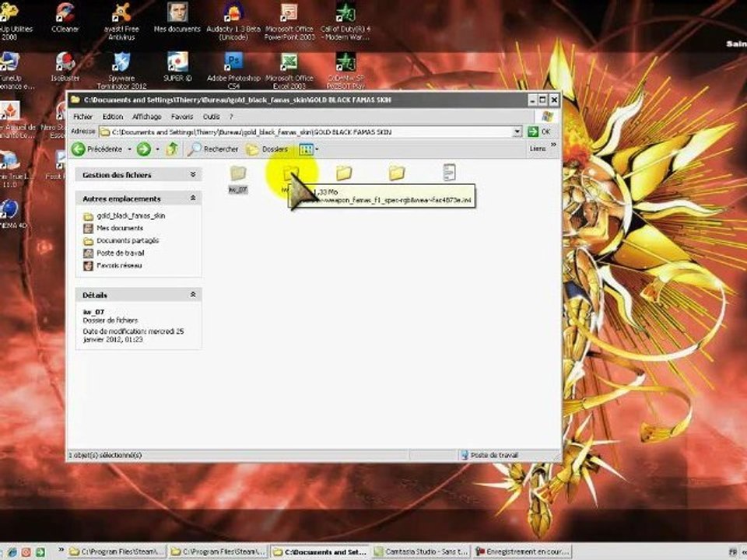
Task: Open views button dropdown arrow
Action: [x=317, y=149]
